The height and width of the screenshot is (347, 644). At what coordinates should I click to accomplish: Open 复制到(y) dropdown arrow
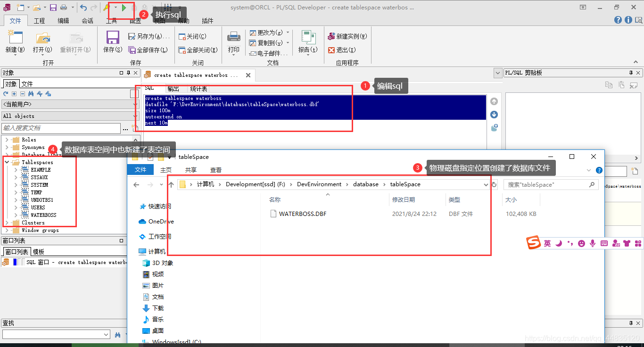(288, 43)
